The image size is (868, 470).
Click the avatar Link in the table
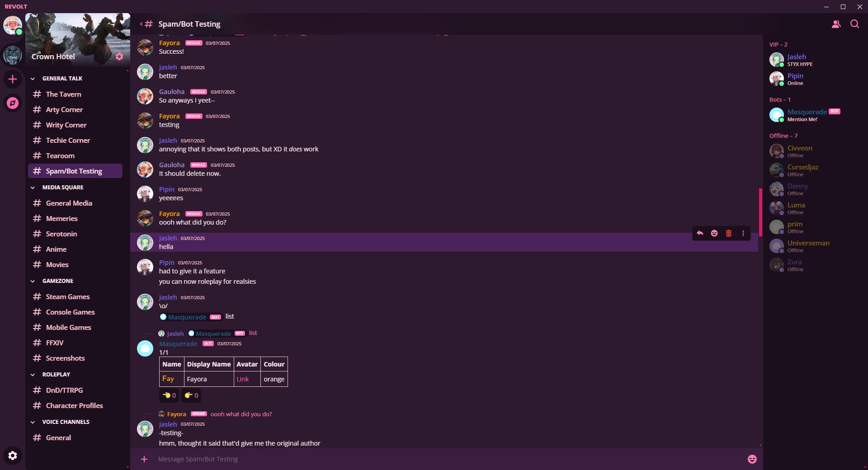coord(243,379)
